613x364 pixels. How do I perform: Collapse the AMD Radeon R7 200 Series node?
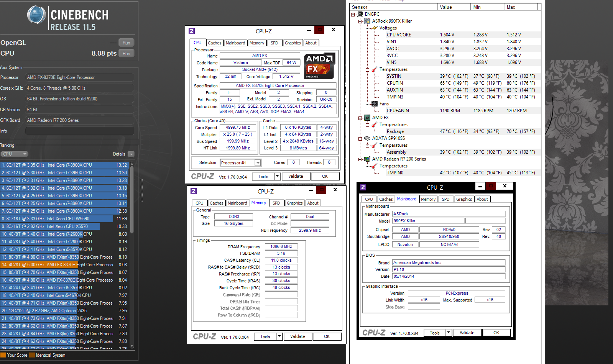[x=360, y=159]
